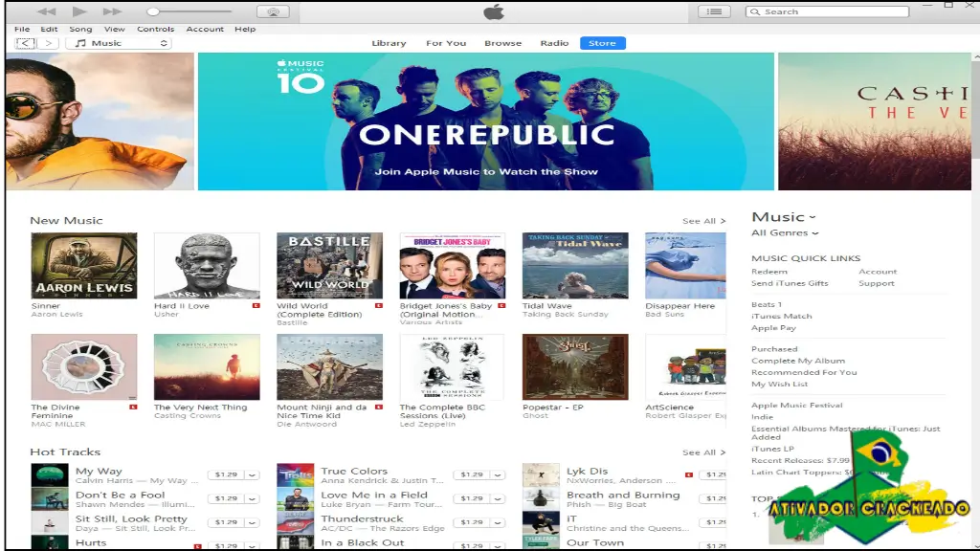Open Bastille Wild World album cover
This screenshot has width=980, height=551.
[329, 266]
